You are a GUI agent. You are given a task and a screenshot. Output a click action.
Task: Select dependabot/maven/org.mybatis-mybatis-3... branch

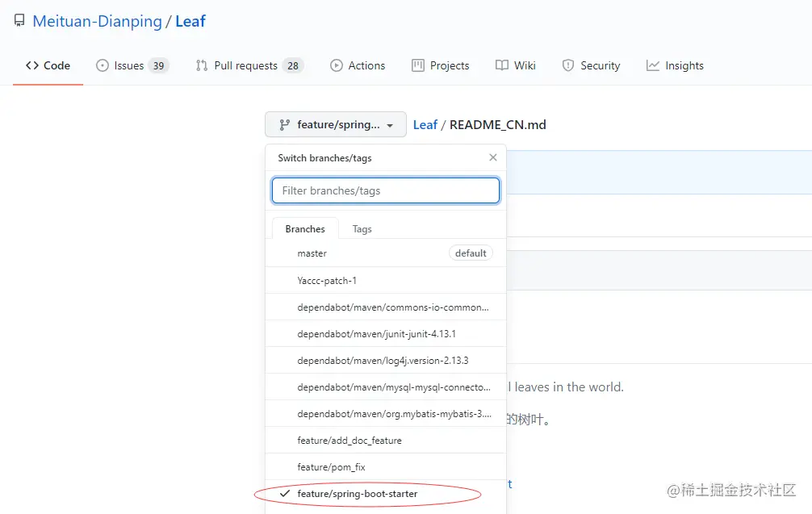pyautogui.click(x=386, y=414)
